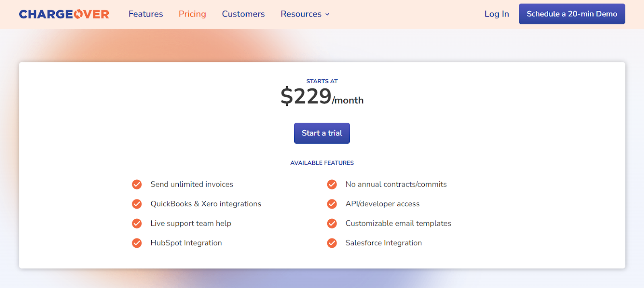The height and width of the screenshot is (288, 644).
Task: Click the checkmark beside No annual contracts/commits
Action: click(x=332, y=184)
